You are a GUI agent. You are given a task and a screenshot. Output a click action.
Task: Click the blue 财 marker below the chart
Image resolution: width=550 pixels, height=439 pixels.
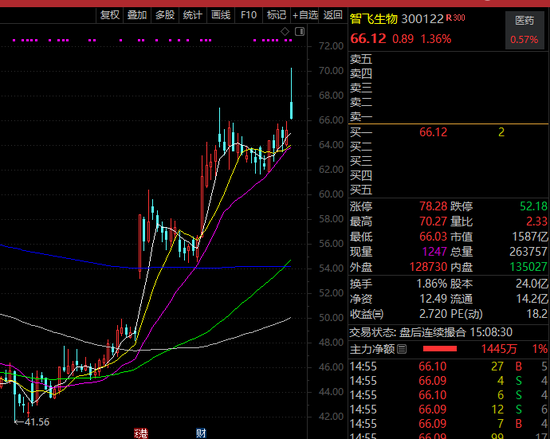(x=201, y=434)
